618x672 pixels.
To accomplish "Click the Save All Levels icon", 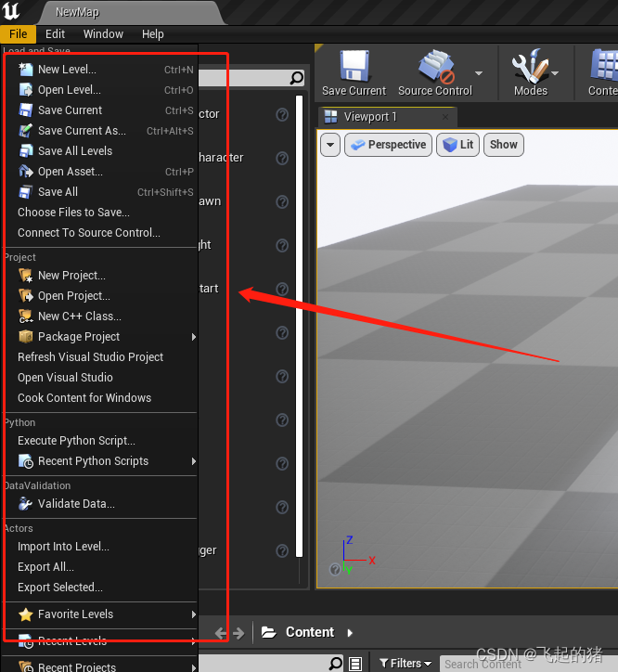I will click(26, 151).
